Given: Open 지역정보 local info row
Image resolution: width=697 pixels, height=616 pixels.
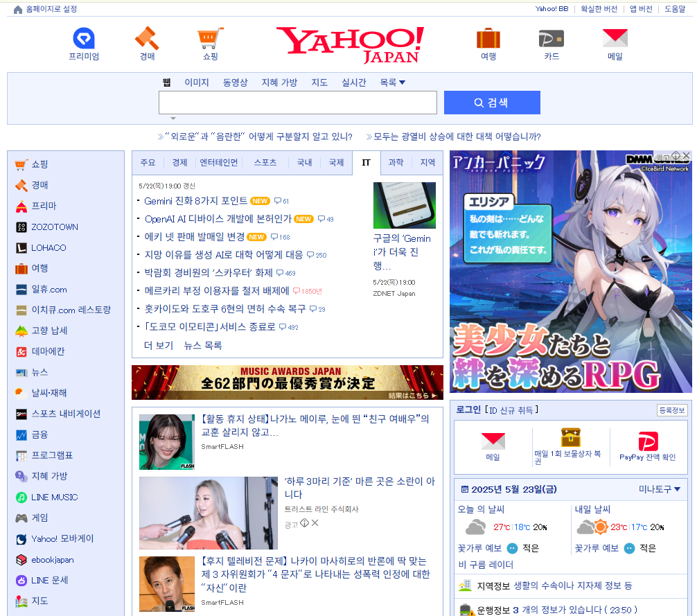Looking at the screenshot, I should pos(570,586).
